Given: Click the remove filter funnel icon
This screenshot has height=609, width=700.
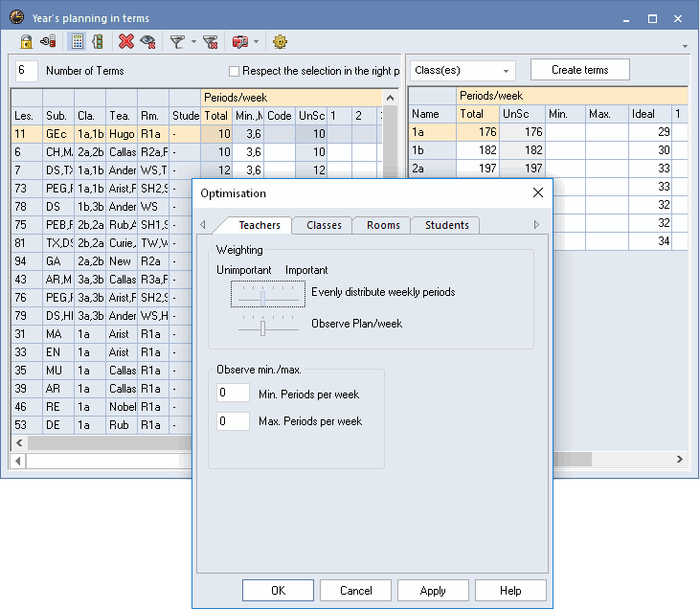Looking at the screenshot, I should [211, 42].
